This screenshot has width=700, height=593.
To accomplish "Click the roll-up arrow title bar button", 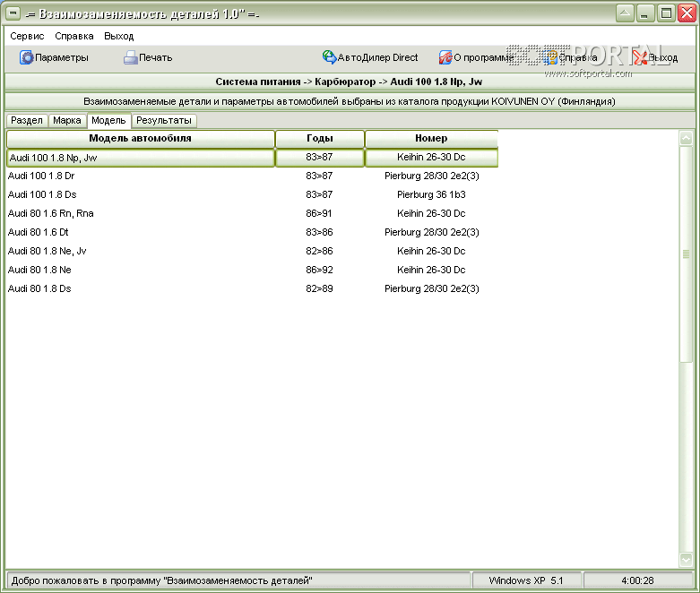I will coord(625,13).
